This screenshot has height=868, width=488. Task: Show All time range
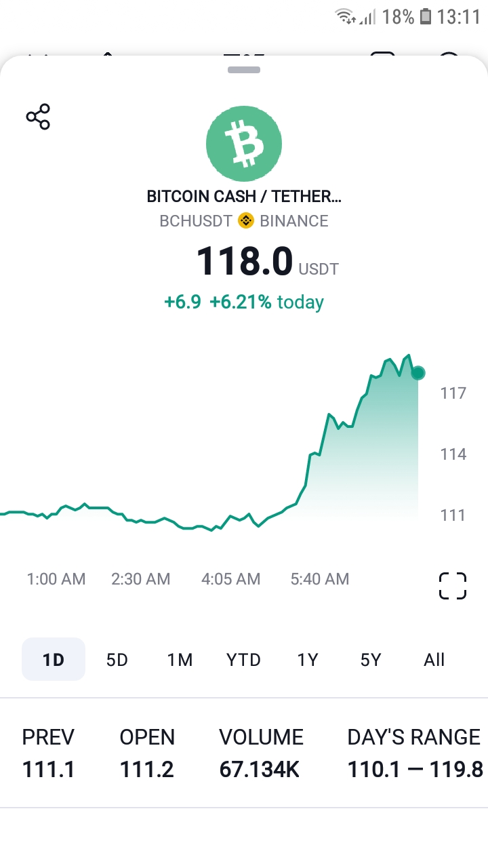pyautogui.click(x=434, y=659)
